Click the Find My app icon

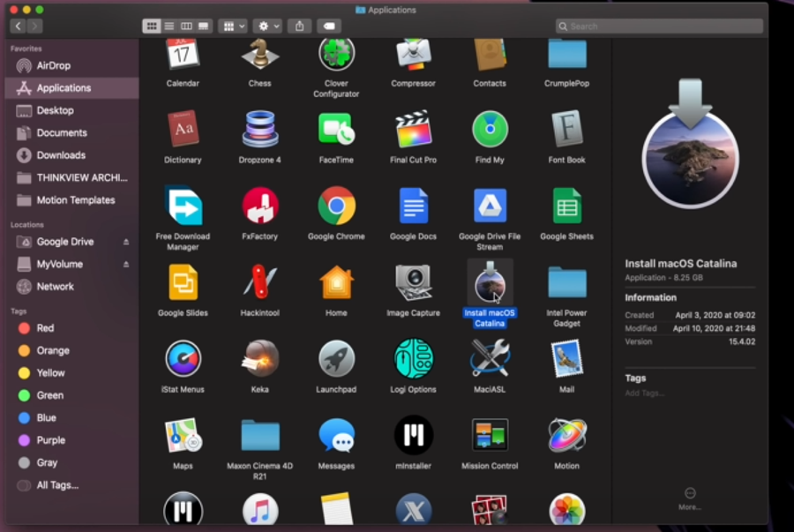490,129
